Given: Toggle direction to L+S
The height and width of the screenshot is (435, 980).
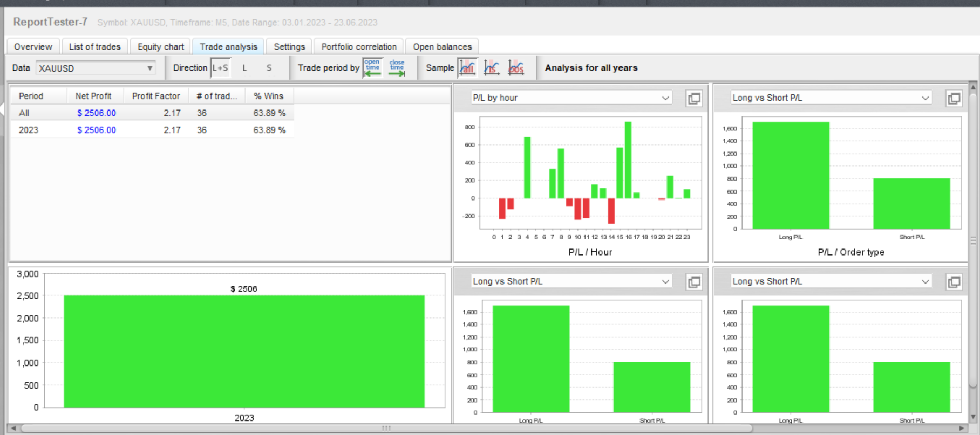Looking at the screenshot, I should click(220, 68).
